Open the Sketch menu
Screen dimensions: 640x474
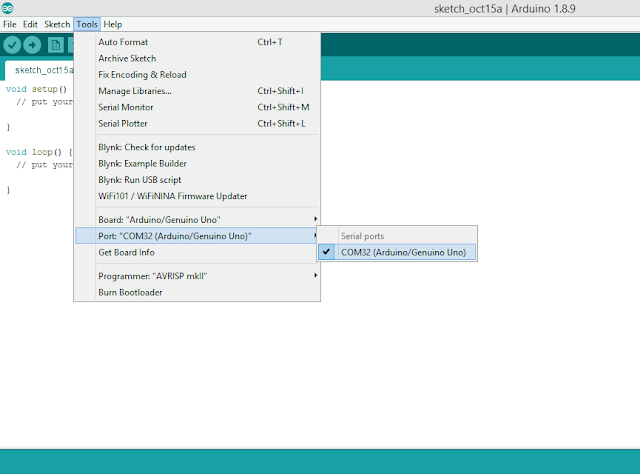pyautogui.click(x=57, y=24)
